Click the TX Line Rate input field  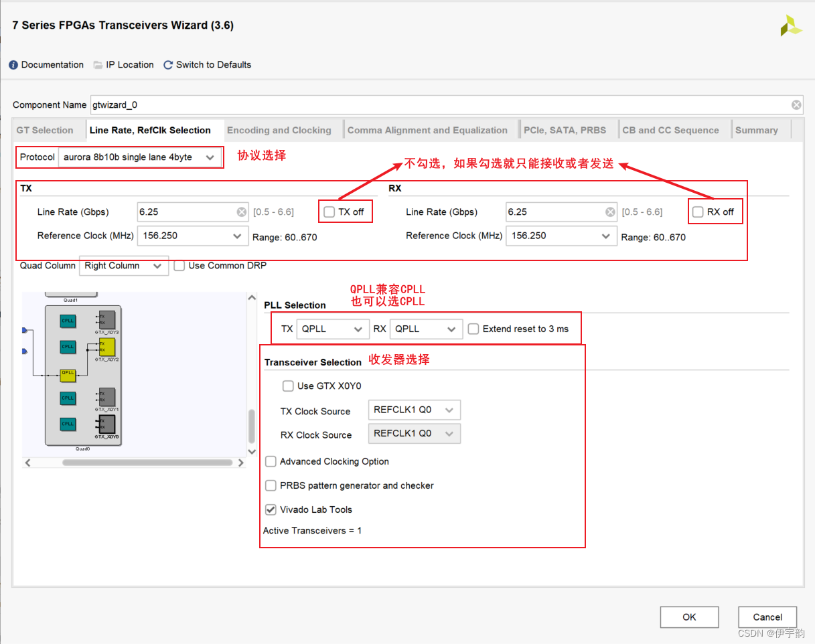(x=192, y=212)
